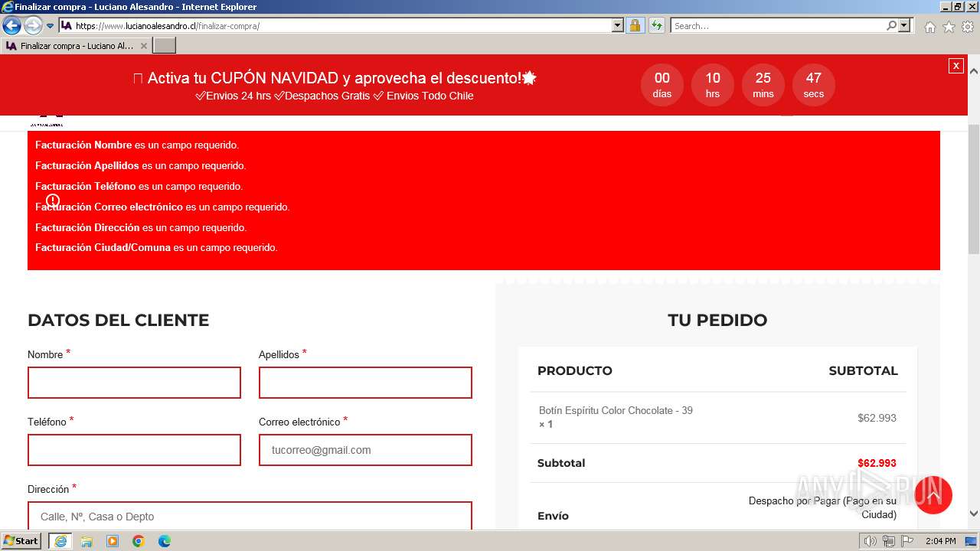Close the Finalizar compra tab
This screenshot has height=551, width=980.
click(144, 46)
